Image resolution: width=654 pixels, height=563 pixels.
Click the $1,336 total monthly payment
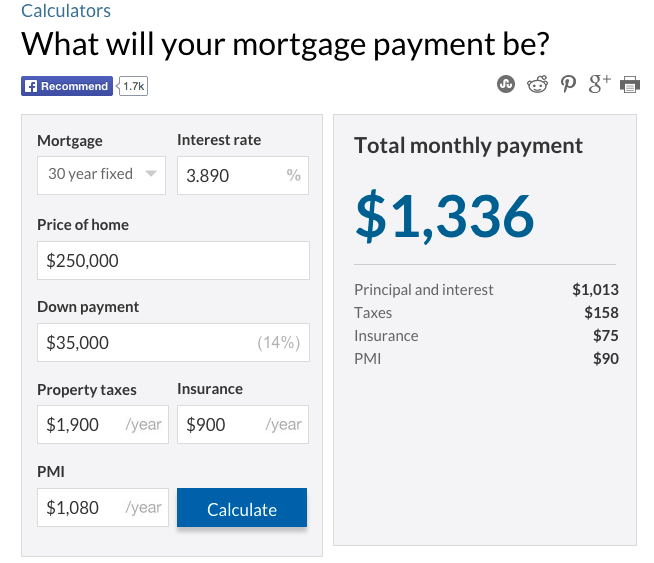[445, 216]
